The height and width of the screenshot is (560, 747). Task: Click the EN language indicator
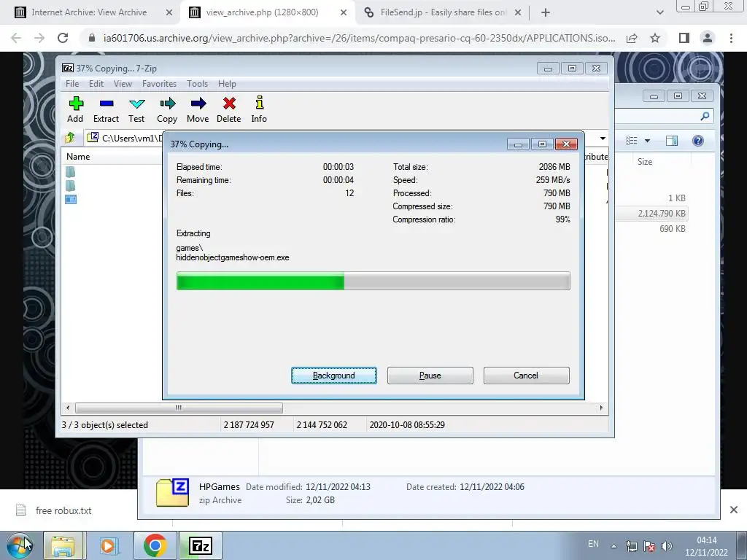click(x=593, y=544)
